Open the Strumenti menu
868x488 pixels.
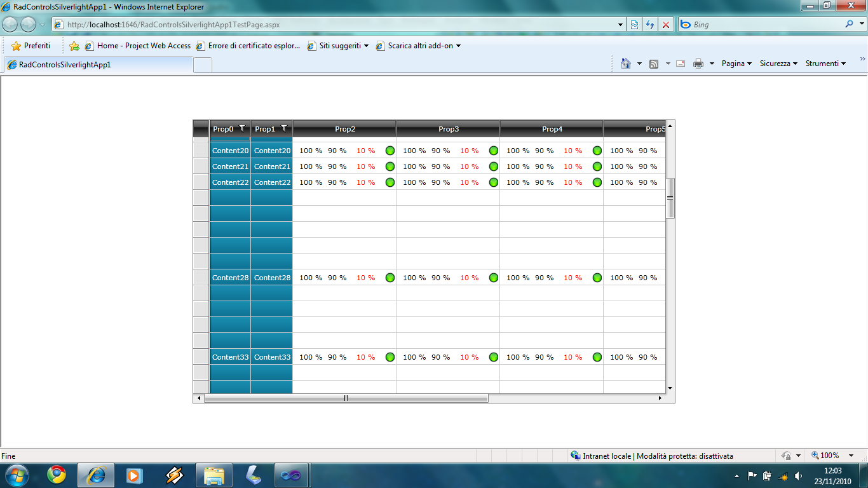coord(825,64)
